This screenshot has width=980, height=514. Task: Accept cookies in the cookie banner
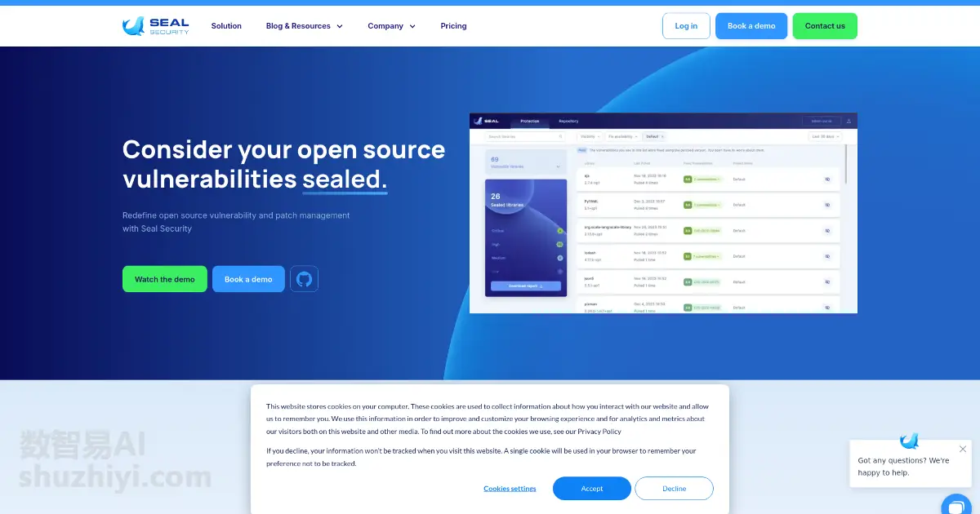click(x=592, y=489)
